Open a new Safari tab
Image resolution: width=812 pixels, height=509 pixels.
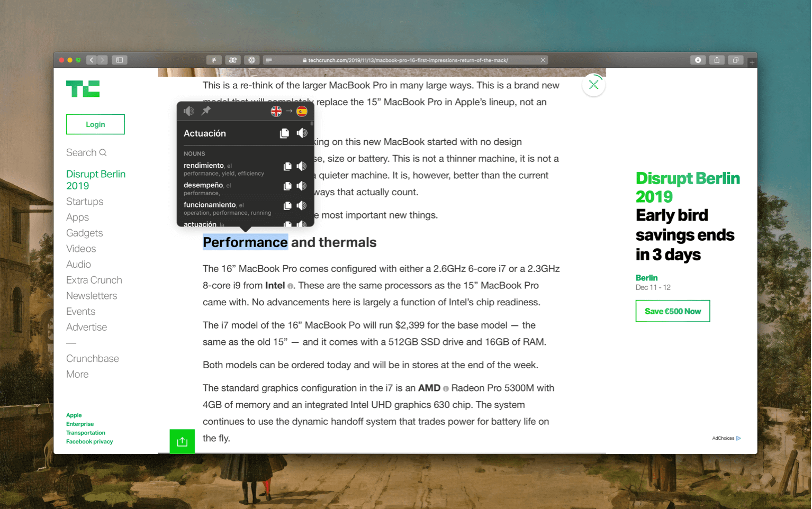click(752, 63)
